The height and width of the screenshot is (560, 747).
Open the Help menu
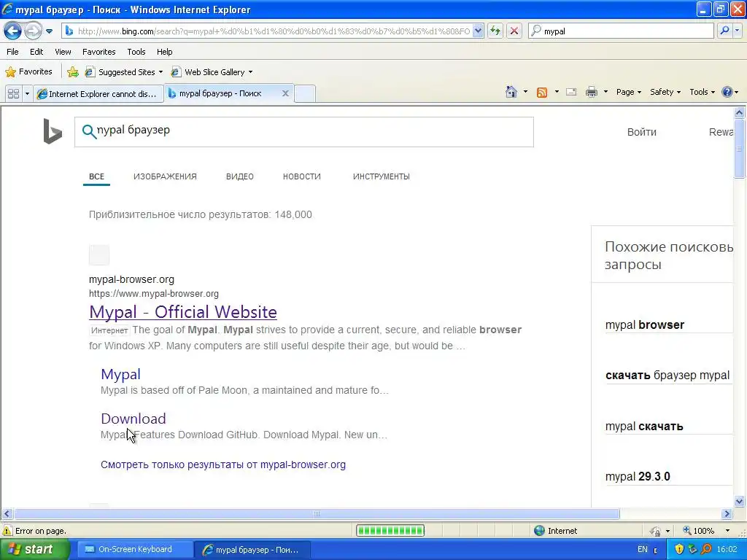(x=164, y=52)
